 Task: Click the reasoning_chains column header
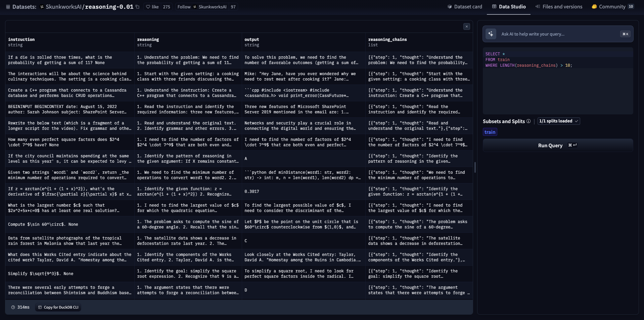(387, 40)
